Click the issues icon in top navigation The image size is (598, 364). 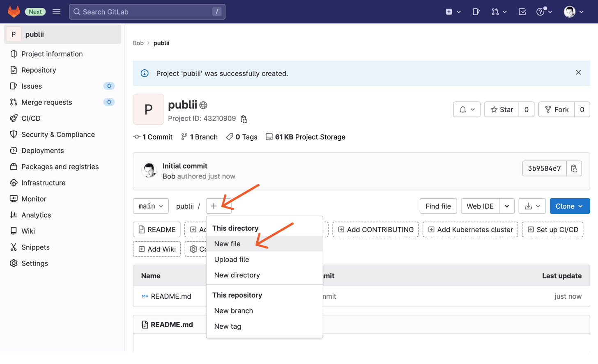(x=476, y=12)
